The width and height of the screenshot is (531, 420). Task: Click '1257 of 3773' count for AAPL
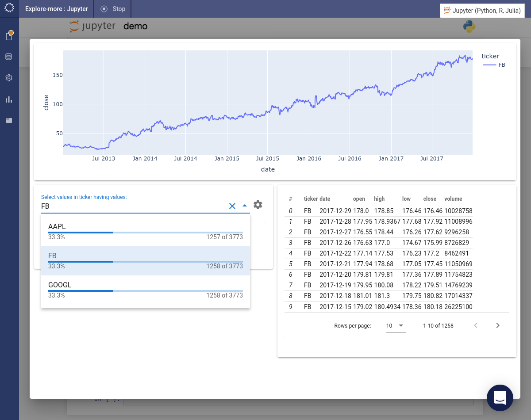coord(224,237)
